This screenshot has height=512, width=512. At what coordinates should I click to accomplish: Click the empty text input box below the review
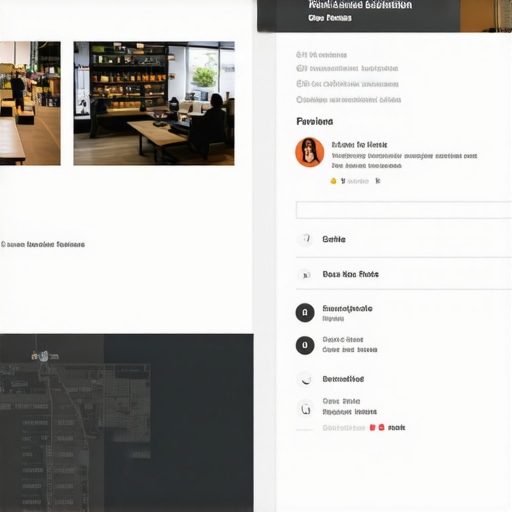click(404, 210)
